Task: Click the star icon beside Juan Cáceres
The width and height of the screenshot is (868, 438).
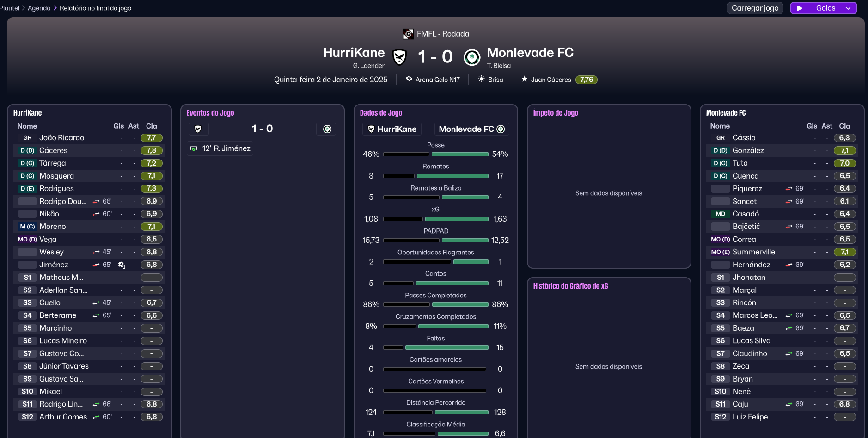Action: [x=524, y=79]
